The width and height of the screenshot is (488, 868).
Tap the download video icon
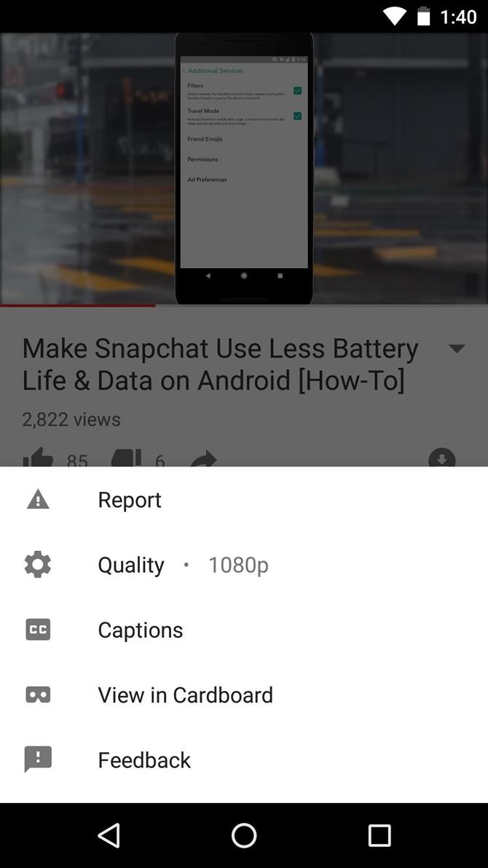[441, 458]
